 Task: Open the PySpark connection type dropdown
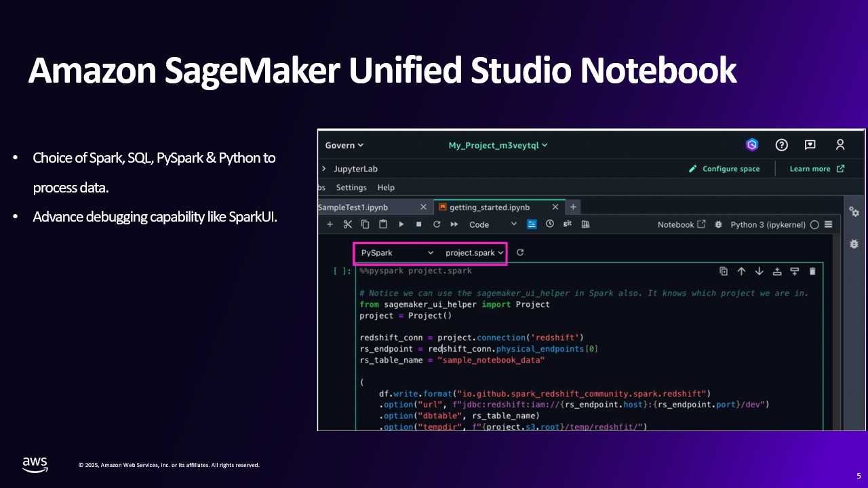(x=397, y=253)
